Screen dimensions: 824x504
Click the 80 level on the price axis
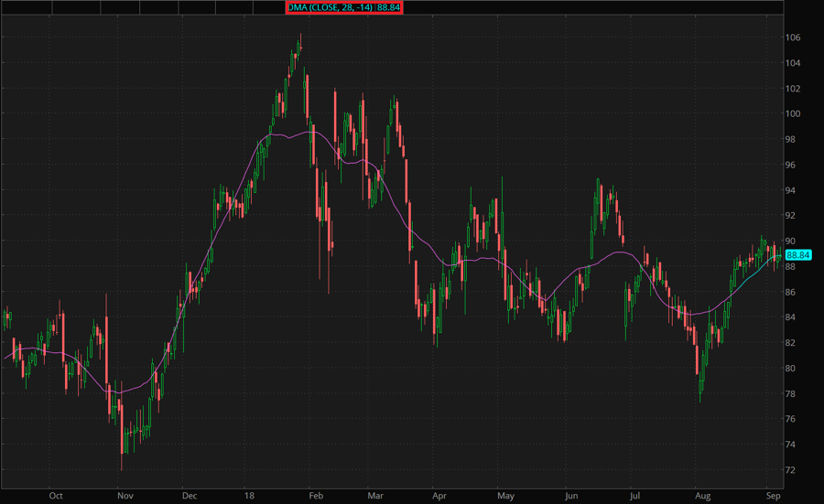tap(792, 368)
